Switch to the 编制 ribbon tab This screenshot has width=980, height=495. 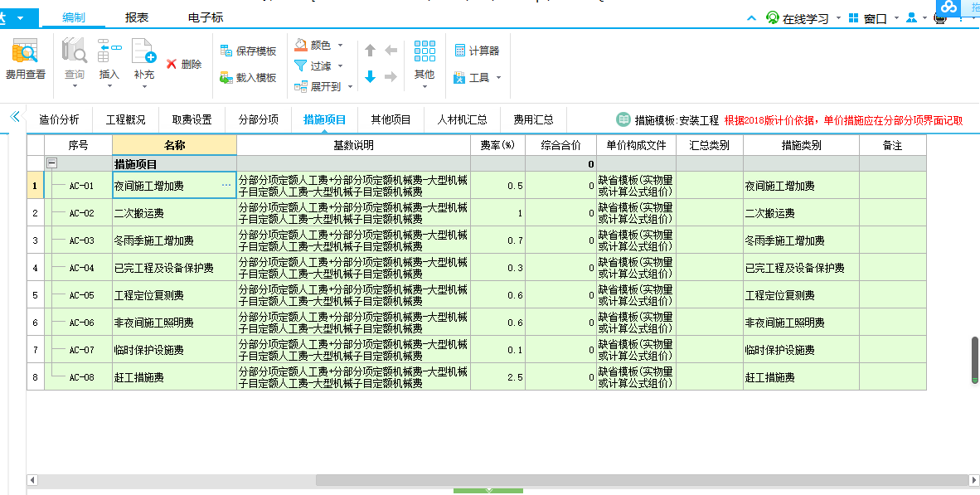coord(73,17)
